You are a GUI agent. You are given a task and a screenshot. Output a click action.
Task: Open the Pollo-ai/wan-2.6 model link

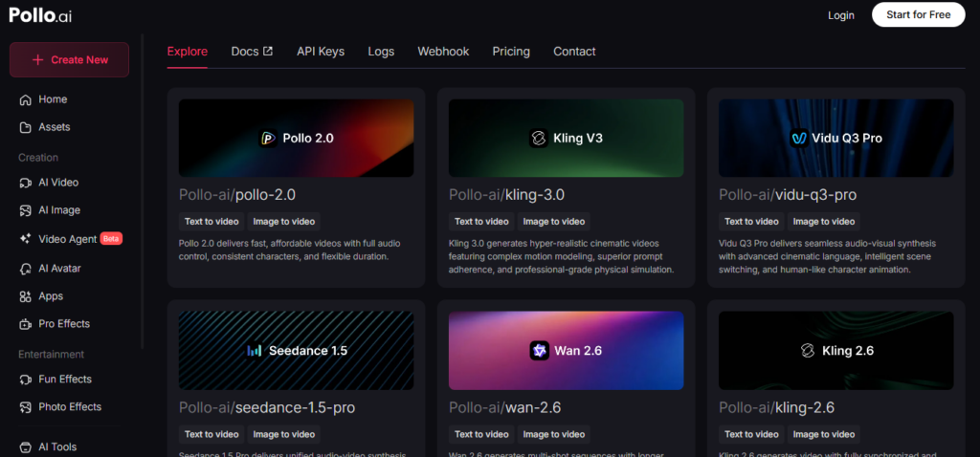[504, 407]
